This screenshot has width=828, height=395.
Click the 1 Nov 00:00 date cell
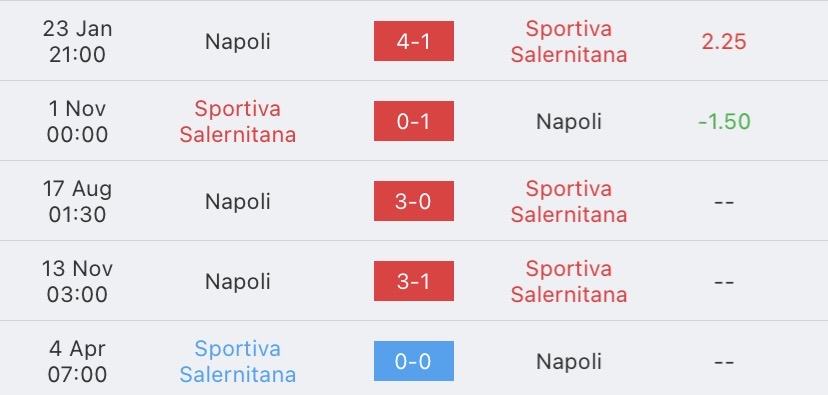77,121
